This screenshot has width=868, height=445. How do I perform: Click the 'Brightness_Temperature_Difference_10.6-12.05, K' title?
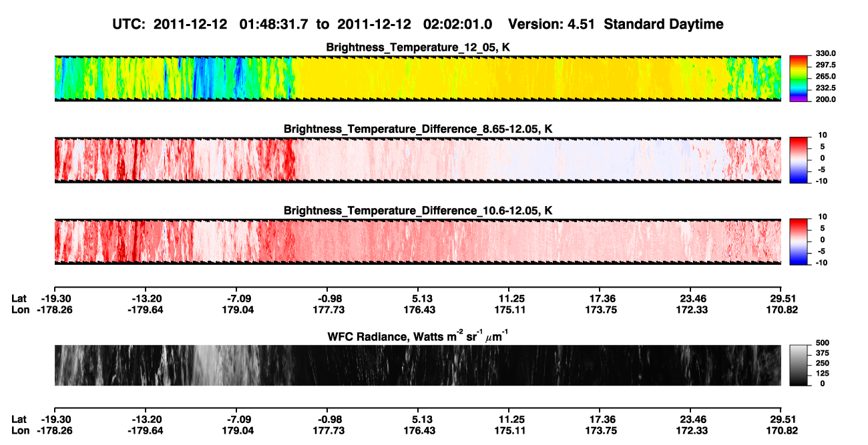(419, 210)
